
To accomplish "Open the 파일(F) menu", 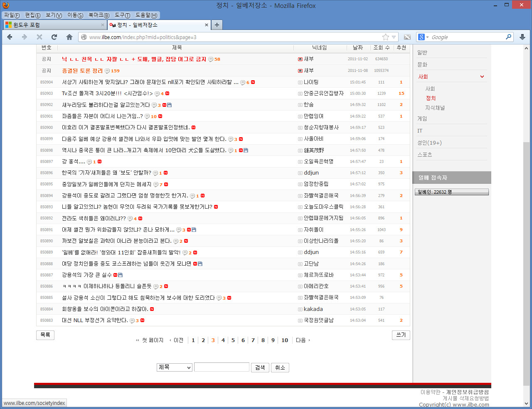I will coord(12,15).
